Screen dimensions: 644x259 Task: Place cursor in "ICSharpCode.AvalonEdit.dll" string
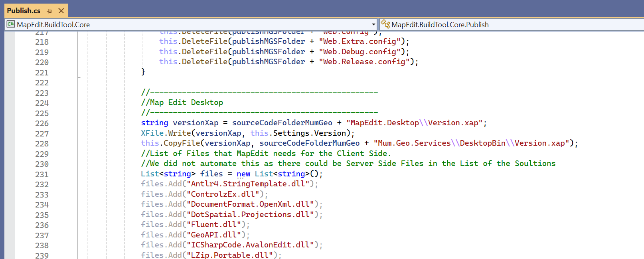[x=250, y=245]
